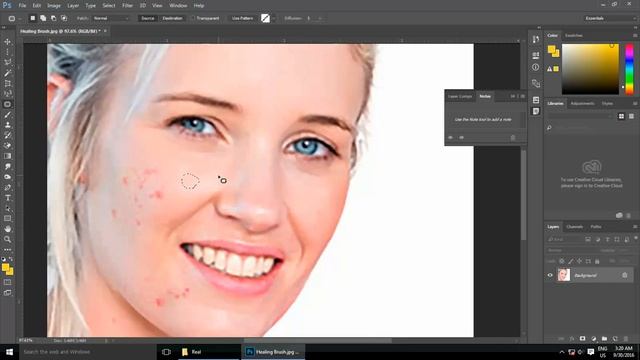
Task: Select the Clone Stamp tool
Action: pos(7,125)
